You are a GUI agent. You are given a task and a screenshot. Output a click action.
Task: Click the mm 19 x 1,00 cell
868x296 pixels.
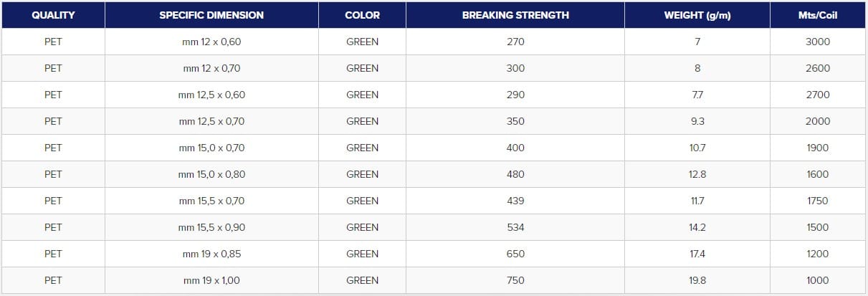(211, 280)
